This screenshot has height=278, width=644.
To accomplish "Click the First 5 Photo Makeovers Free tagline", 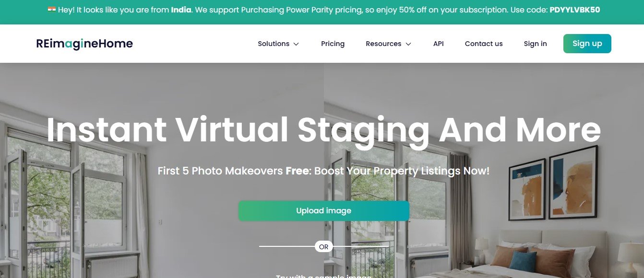I will [x=323, y=171].
